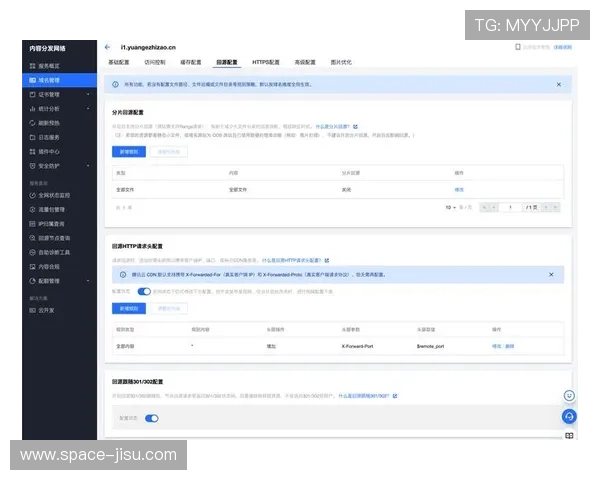Switch to the 缓存配置 tab
The image size is (600, 480).
191,61
